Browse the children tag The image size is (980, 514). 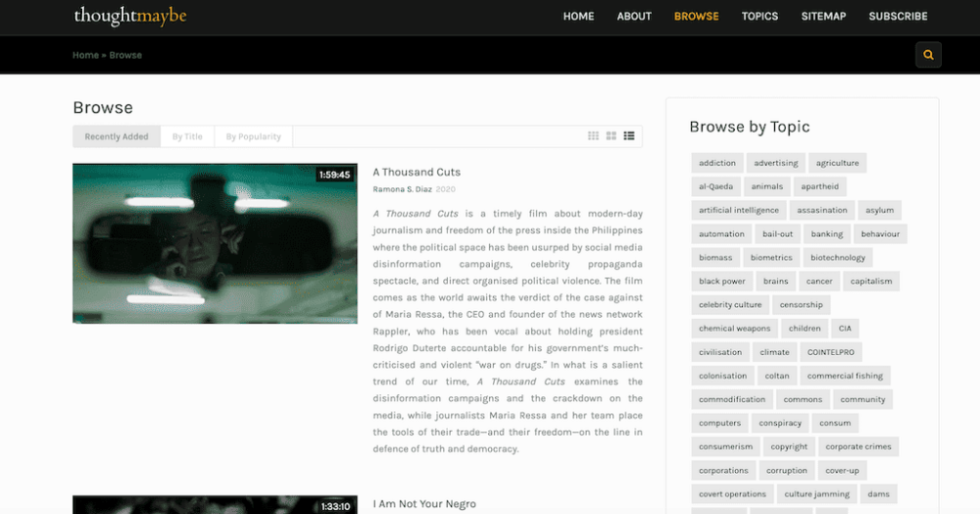pos(805,329)
